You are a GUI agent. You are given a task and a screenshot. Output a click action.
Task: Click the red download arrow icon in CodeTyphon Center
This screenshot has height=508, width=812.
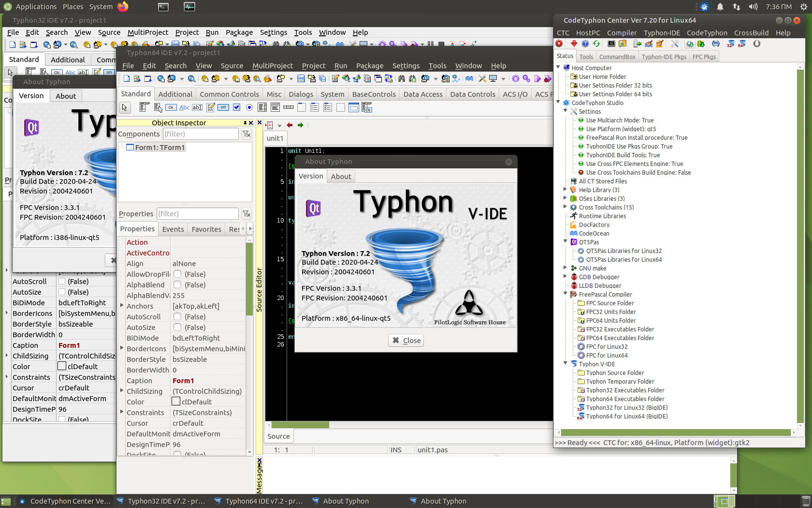pyautogui.click(x=574, y=44)
